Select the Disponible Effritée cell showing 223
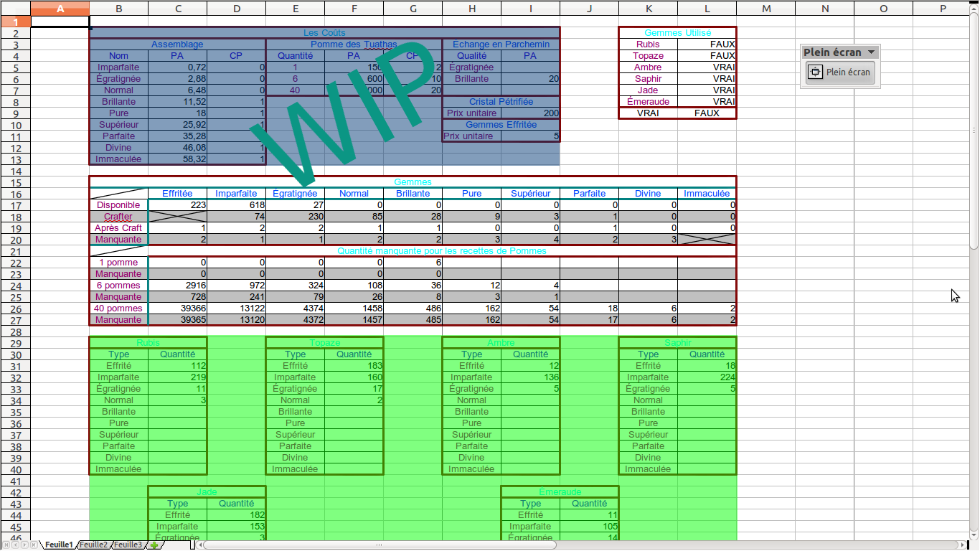Screen dimensions: 980x551 click(x=177, y=205)
